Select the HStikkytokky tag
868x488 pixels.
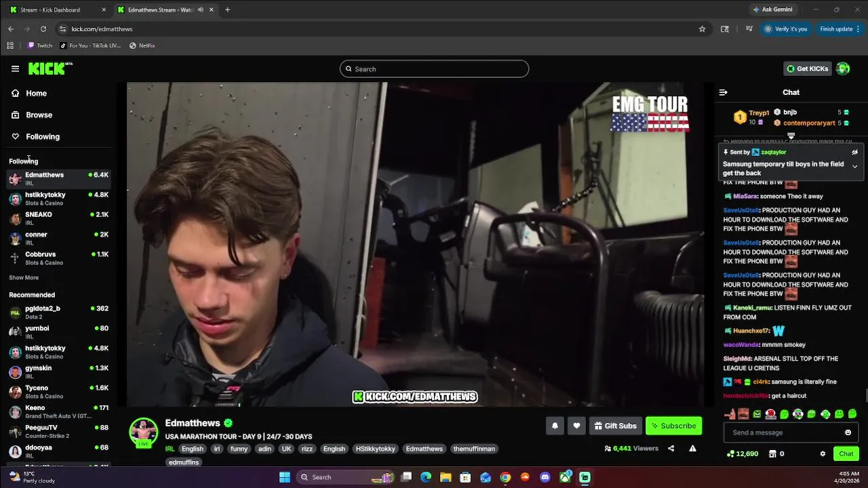coord(375,449)
